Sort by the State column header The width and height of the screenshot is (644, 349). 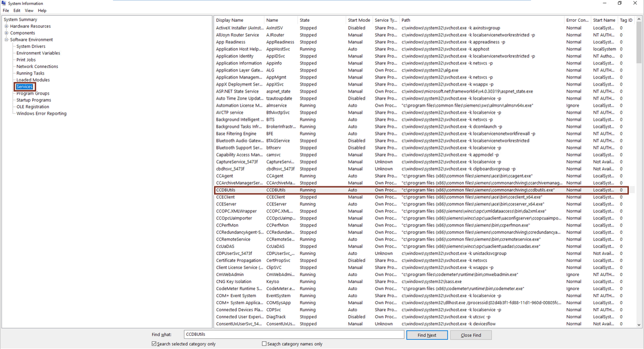click(322, 20)
